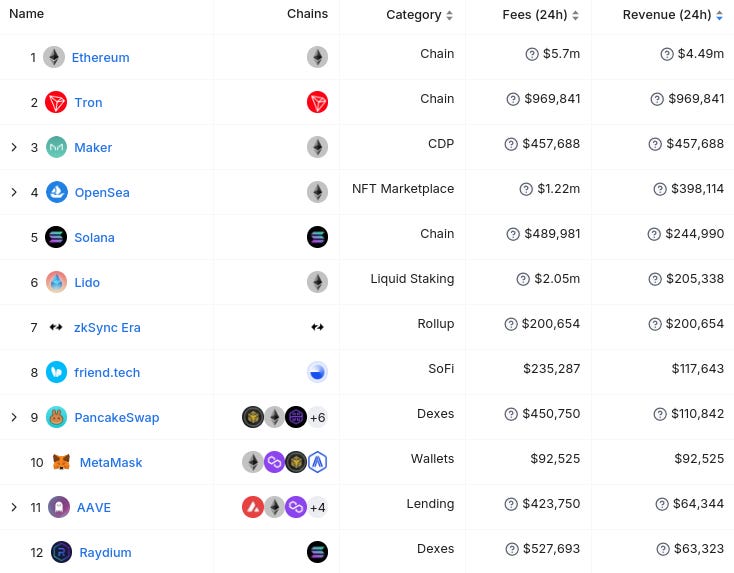Screen dimensions: 734x573
Task: Click the help icon next to Ethereum fees $5.7m
Action: click(x=532, y=54)
